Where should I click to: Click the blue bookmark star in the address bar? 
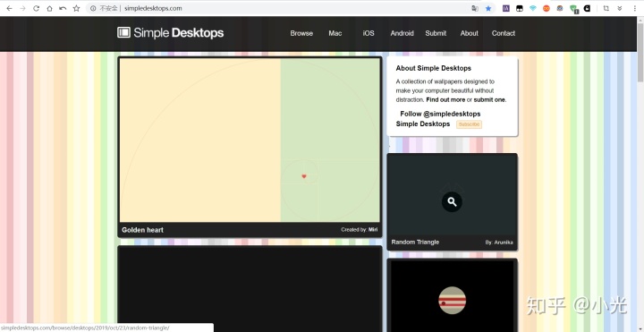tap(488, 8)
